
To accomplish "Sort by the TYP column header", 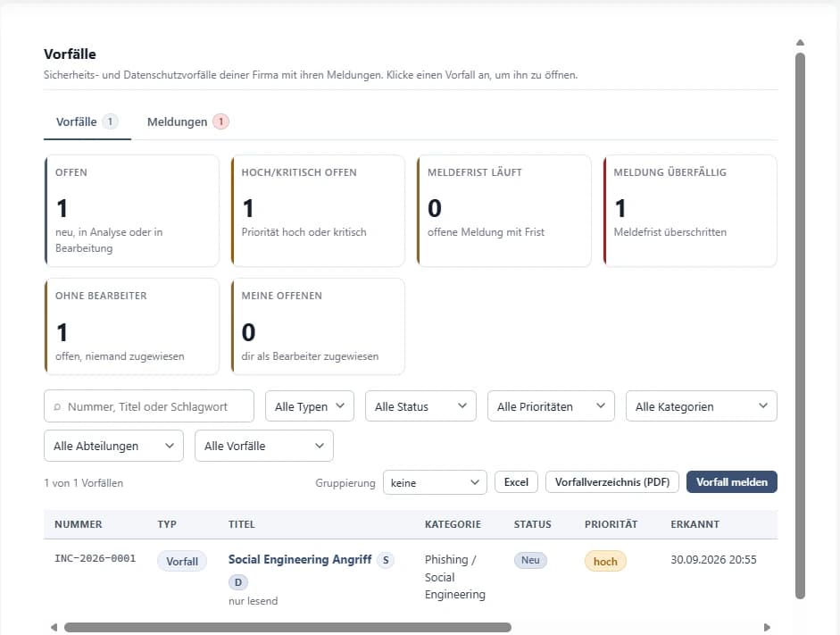I will coord(167,524).
